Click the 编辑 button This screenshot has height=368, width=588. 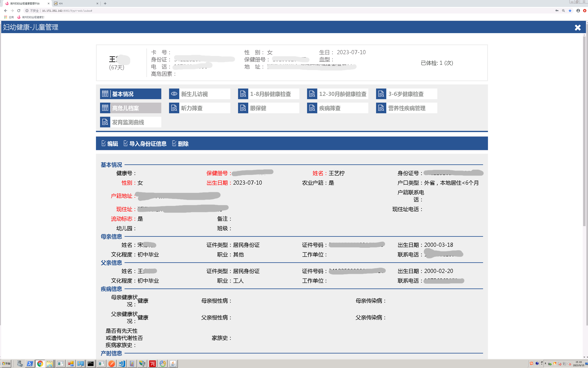(110, 144)
